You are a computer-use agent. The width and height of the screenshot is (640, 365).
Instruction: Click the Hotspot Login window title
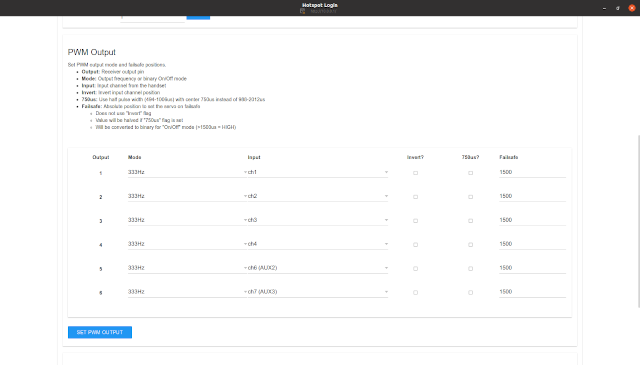point(320,5)
